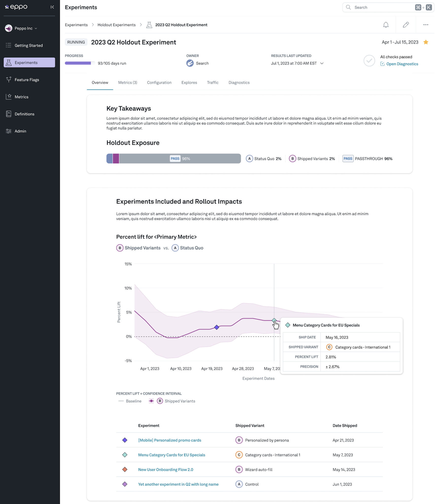Open Holdout Experiments from the breadcrumb
This screenshot has width=437, height=504.
click(x=116, y=25)
